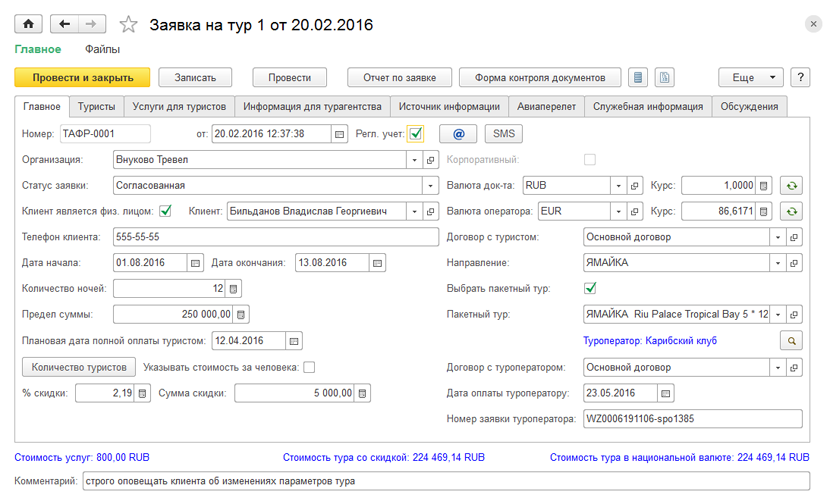830x501 pixels.
Task: Expand the Статус заявки dropdown
Action: point(431,185)
